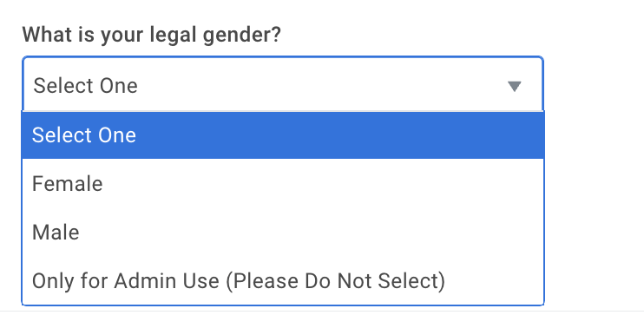The width and height of the screenshot is (644, 315).
Task: Choose Female from the gender list
Action: [283, 184]
